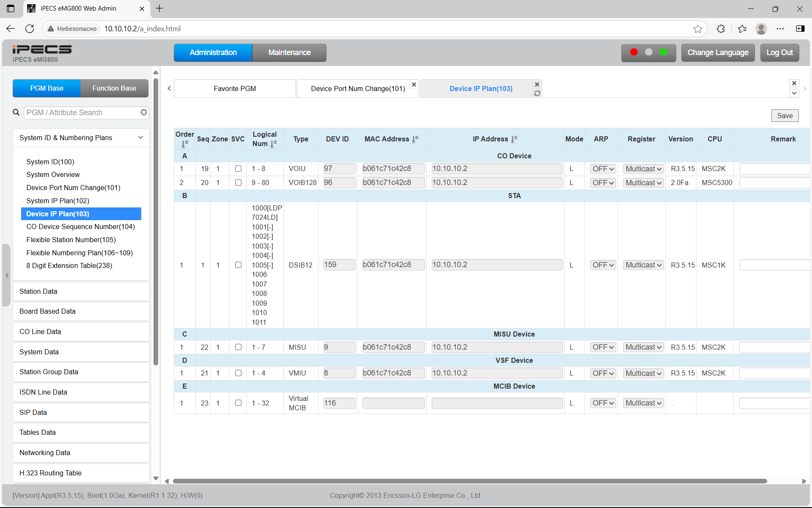The height and width of the screenshot is (508, 812).
Task: Check the SVC checkbox for the DSIB12 row
Action: (x=238, y=265)
